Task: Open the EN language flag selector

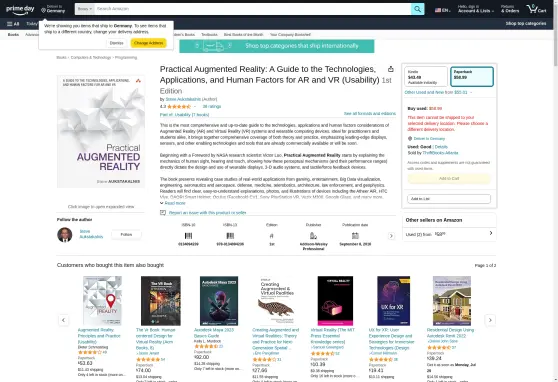Action: [x=442, y=10]
